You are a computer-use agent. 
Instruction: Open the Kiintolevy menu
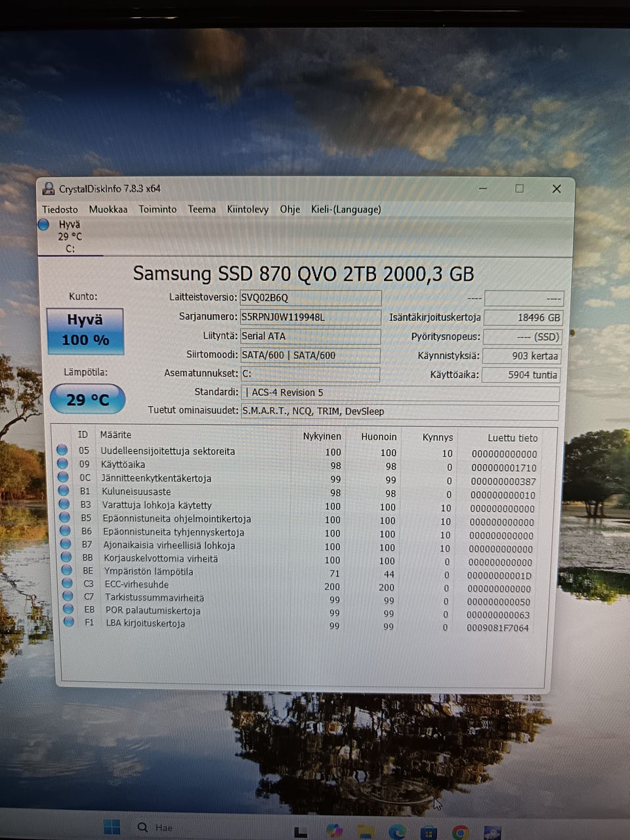tap(247, 209)
